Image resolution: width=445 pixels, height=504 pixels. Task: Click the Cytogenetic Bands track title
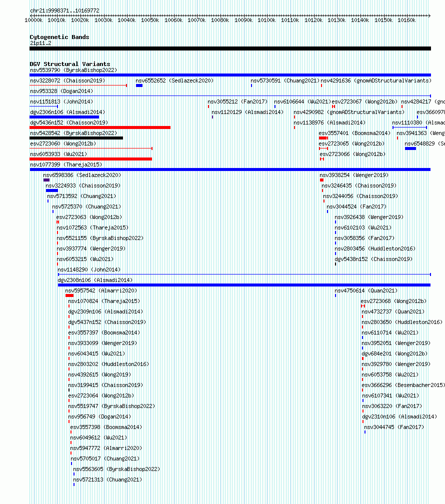tap(59, 37)
